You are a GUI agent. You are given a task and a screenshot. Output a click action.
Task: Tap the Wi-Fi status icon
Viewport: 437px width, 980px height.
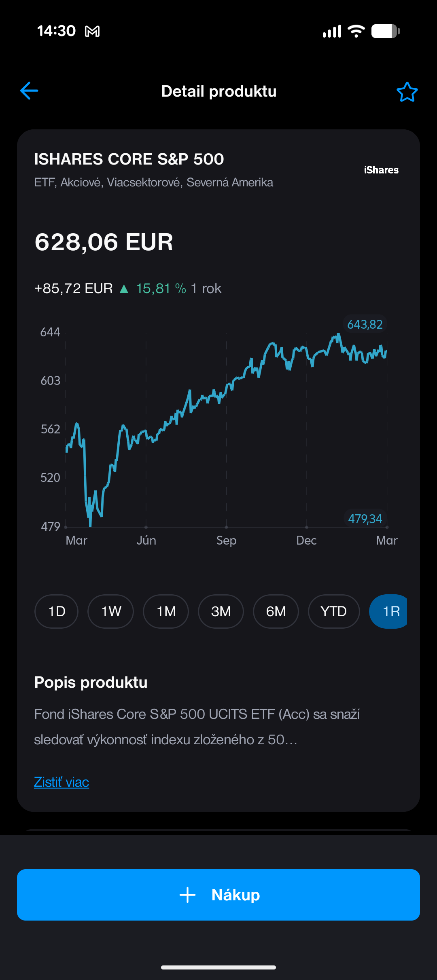(x=356, y=31)
